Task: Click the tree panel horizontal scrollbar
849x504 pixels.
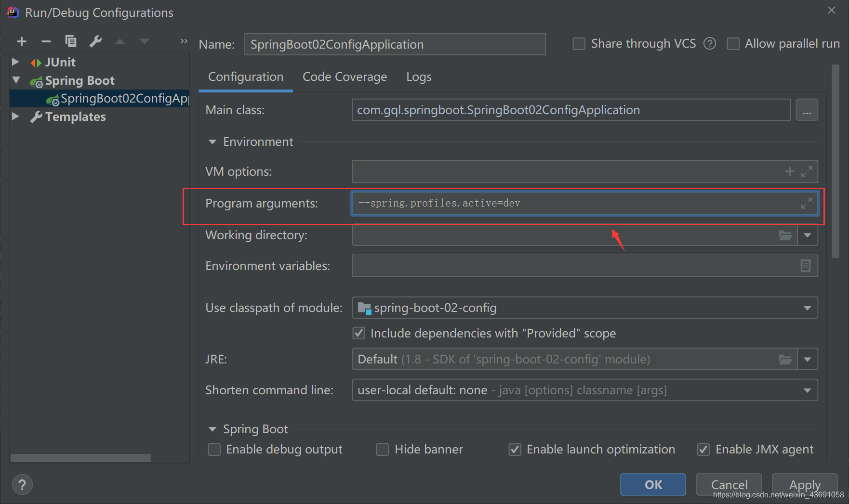Action: pos(80,458)
